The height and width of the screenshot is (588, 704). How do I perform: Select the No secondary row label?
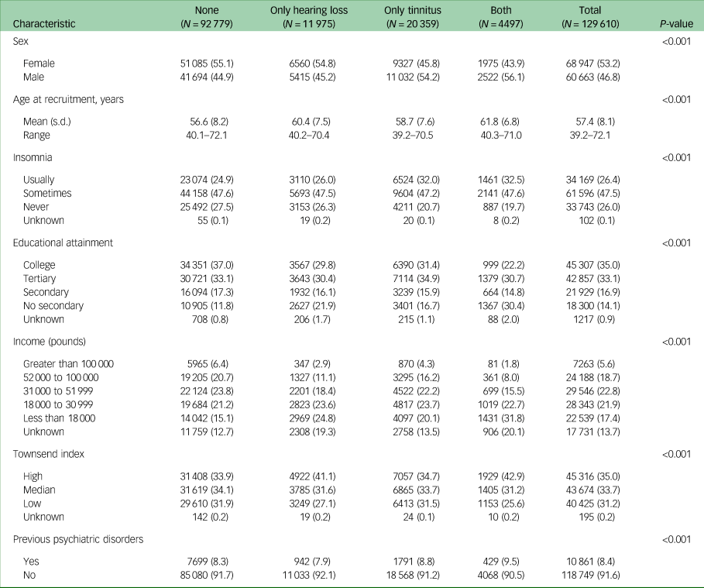[53, 304]
